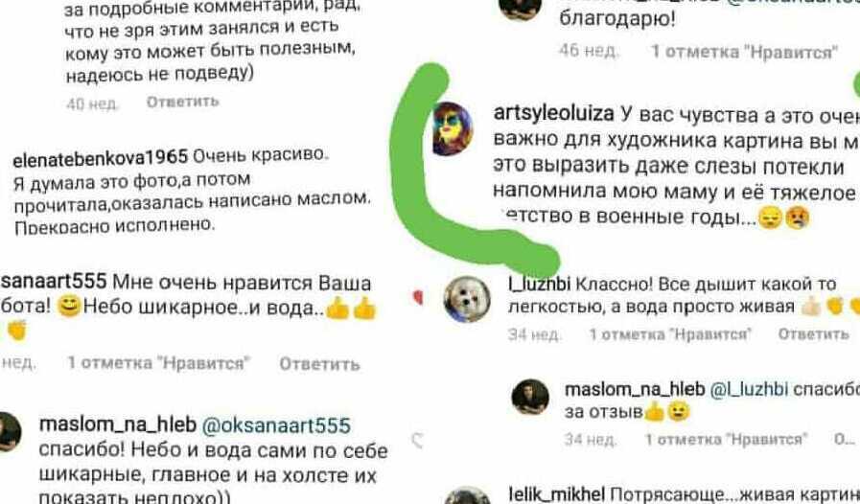Screen dimensions: 860x504
Task: Reply to l_luzhbi's comment via 'Ответить'
Action: click(x=813, y=334)
